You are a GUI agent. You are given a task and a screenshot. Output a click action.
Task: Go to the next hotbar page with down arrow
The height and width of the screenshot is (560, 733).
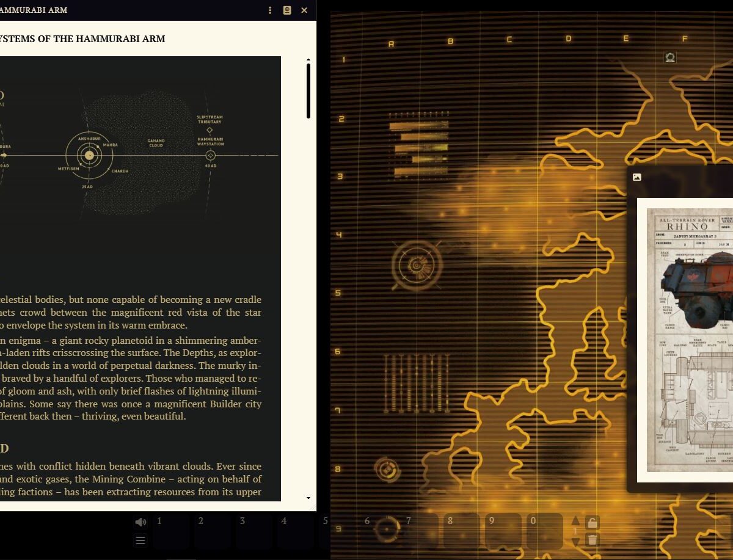click(575, 542)
